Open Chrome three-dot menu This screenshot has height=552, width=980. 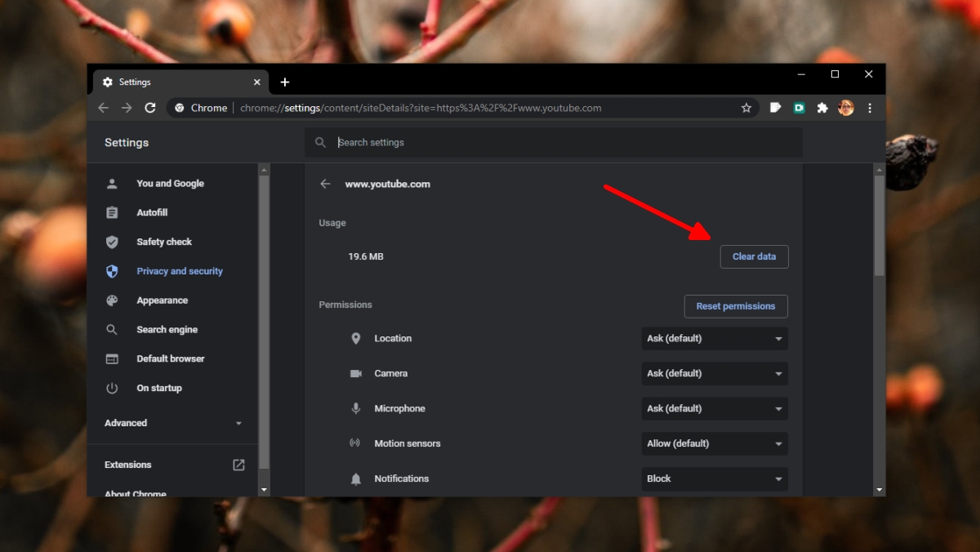click(x=870, y=108)
